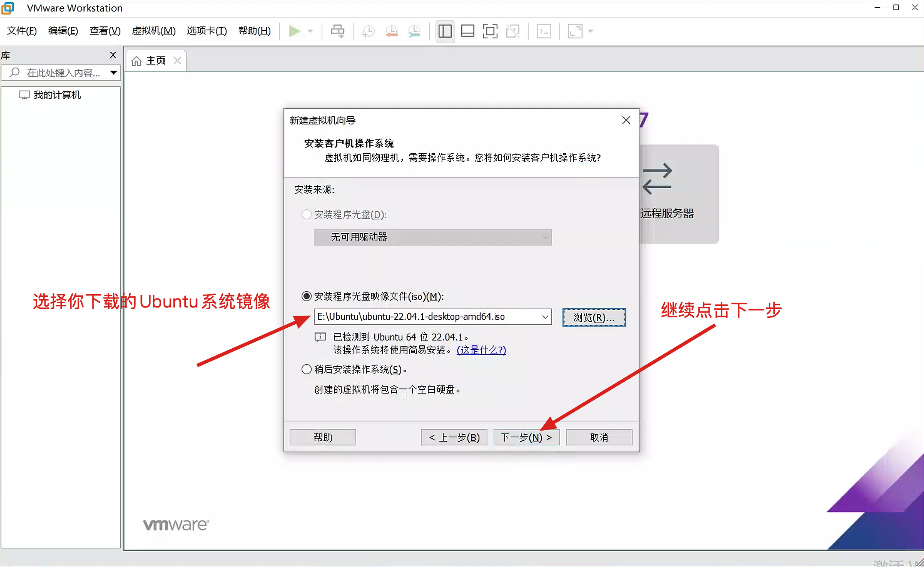Open the power options dropdown arrow
Viewport: 924px width, 567px height.
311,31
